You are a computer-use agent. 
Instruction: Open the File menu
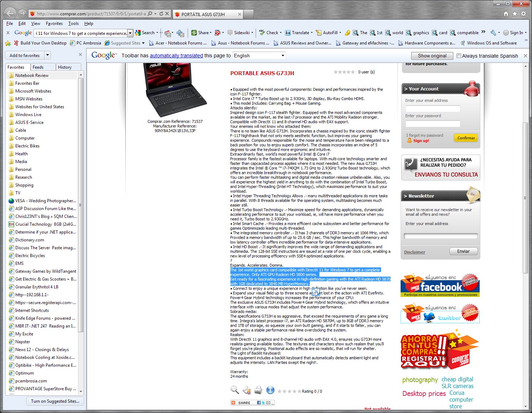10,23
